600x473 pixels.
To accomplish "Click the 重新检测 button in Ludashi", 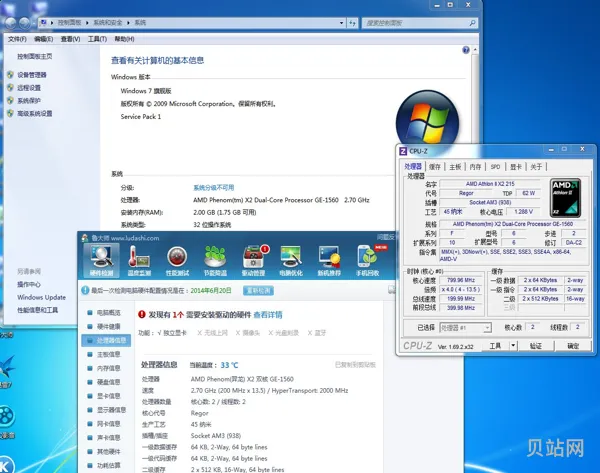I will (258, 290).
